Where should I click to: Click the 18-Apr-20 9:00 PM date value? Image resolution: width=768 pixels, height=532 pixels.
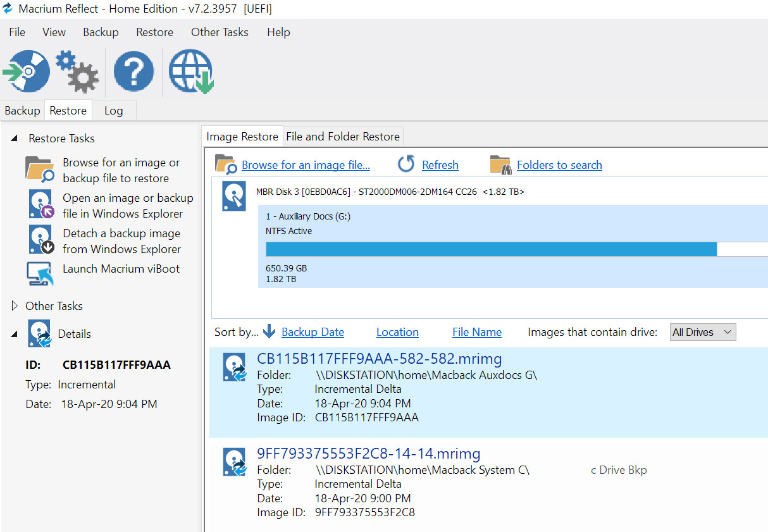[362, 498]
